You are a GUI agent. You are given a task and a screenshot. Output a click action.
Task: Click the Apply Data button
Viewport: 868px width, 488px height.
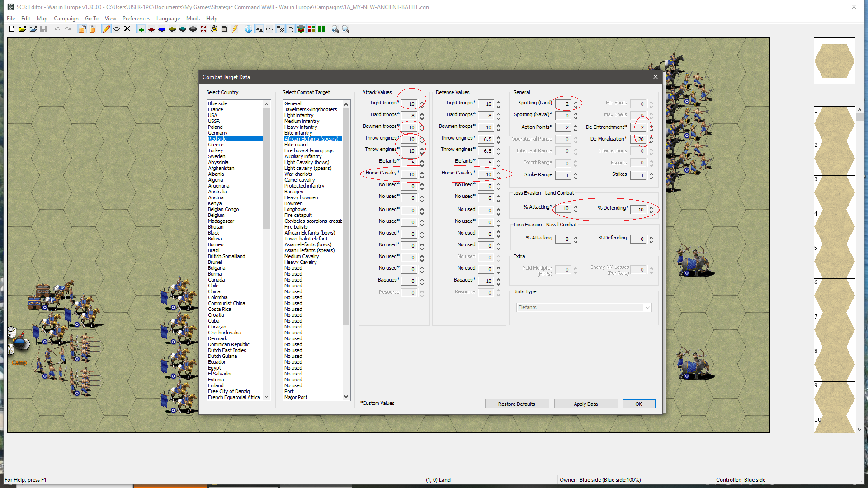586,404
